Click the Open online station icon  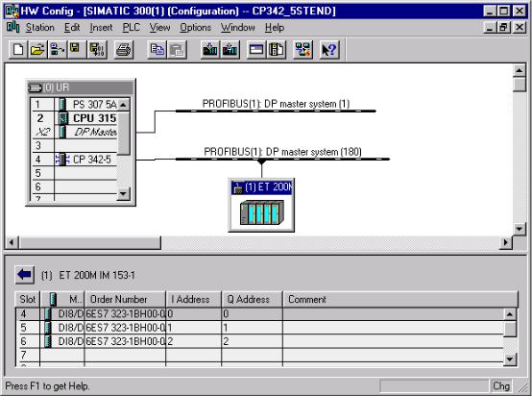[x=57, y=50]
